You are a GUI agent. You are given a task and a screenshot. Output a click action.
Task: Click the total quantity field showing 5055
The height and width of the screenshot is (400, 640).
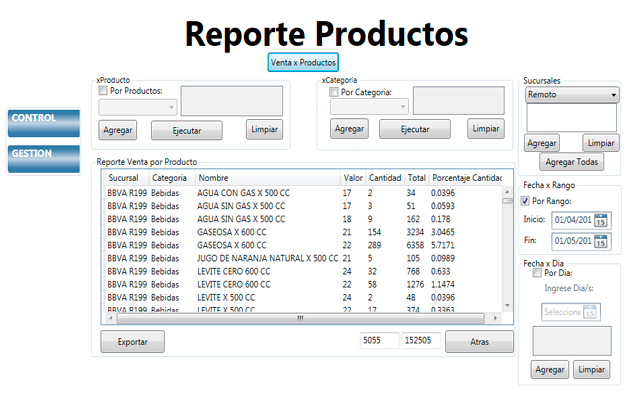tap(380, 340)
